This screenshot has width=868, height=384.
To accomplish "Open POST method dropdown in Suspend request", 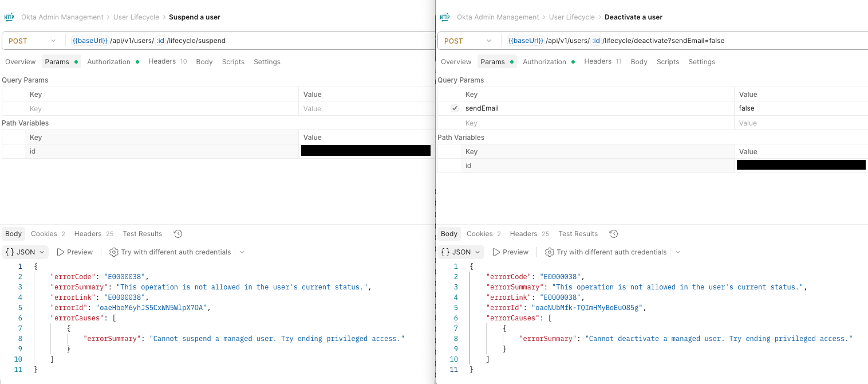I will click(32, 41).
